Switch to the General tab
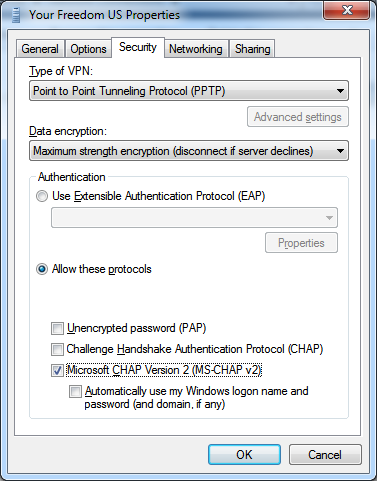 pos(40,49)
